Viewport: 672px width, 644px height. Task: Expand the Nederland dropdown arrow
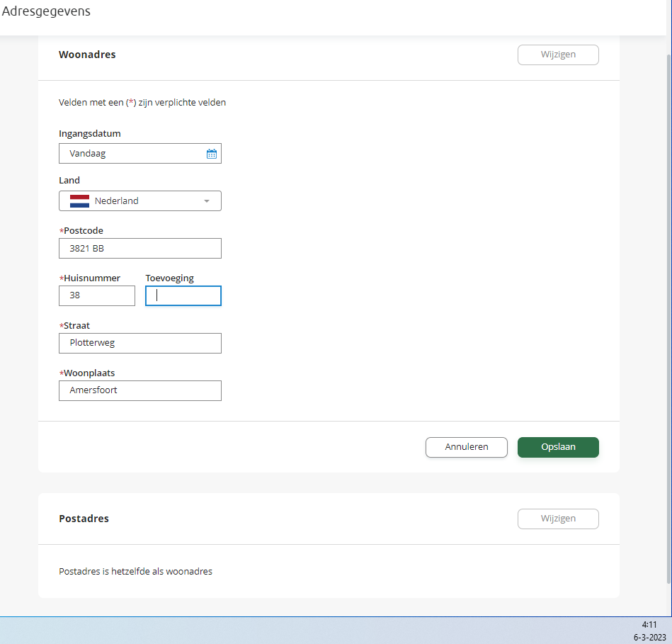click(x=207, y=200)
